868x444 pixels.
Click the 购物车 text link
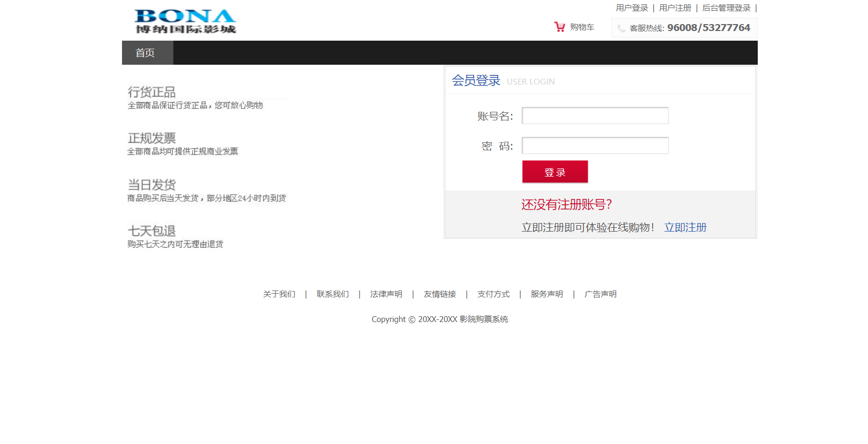click(x=582, y=27)
